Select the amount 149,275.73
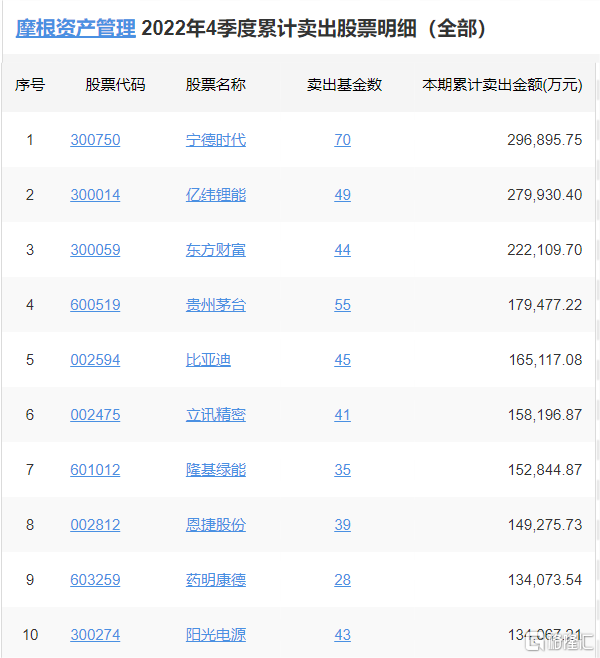The height and width of the screenshot is (658, 600). [x=545, y=525]
